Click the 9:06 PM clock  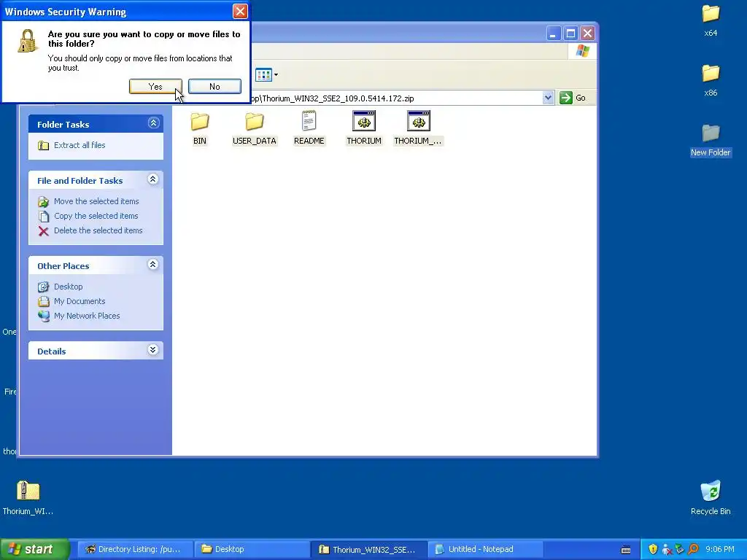[x=720, y=549]
